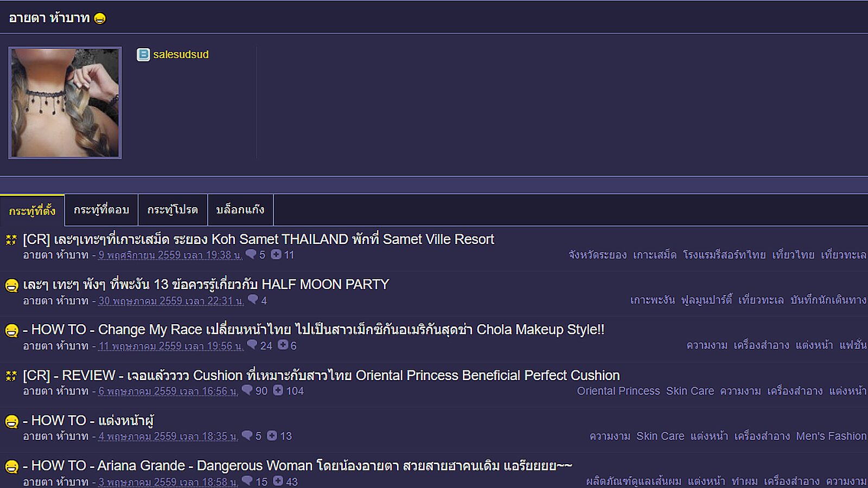Click the Men's Fashion tag
The height and width of the screenshot is (488, 868).
click(x=831, y=436)
